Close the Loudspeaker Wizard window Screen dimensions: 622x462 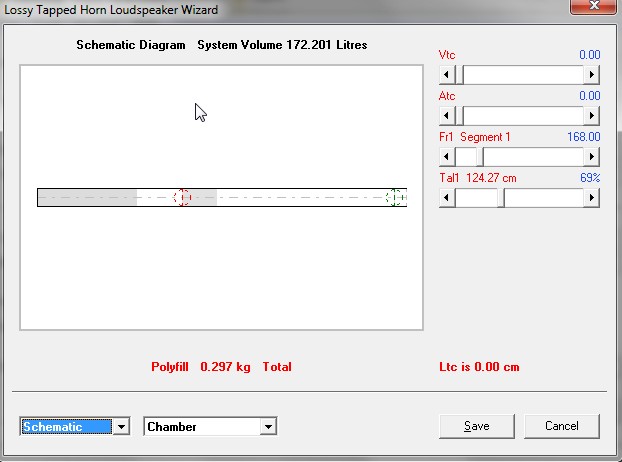click(594, 6)
